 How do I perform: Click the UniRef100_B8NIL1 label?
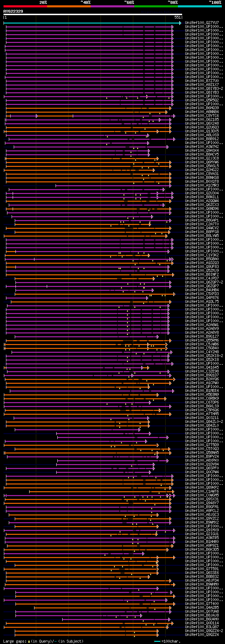click(x=202, y=197)
